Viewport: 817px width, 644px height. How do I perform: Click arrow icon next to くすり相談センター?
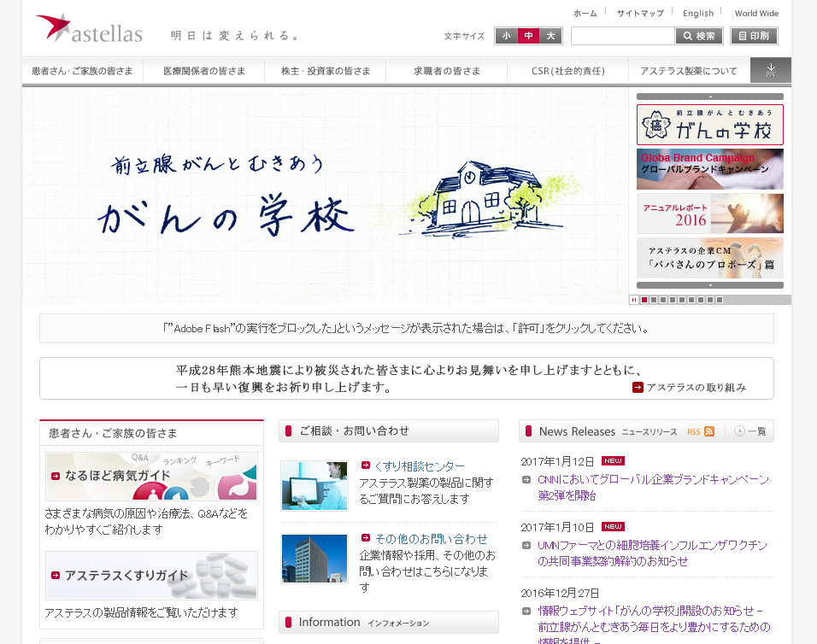(x=365, y=465)
